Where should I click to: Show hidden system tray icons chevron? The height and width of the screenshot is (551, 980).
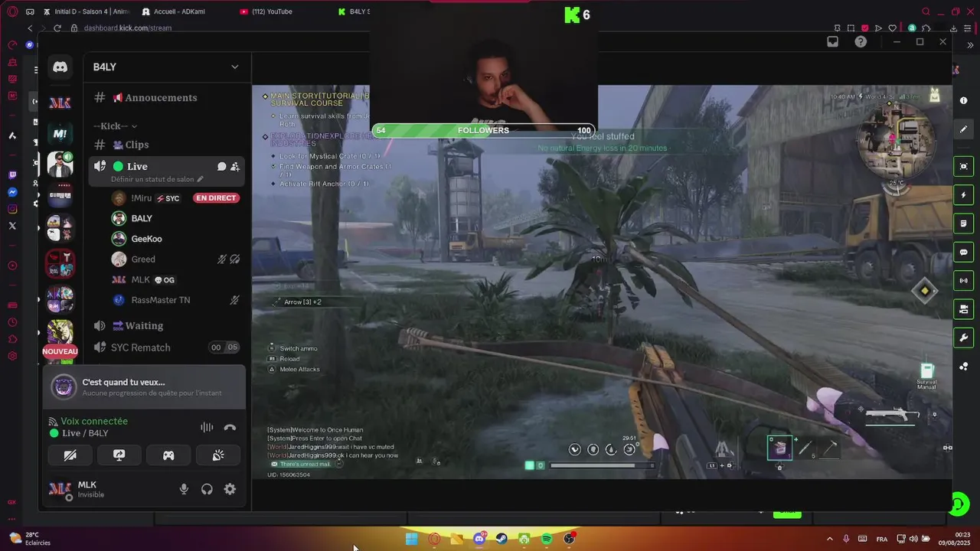point(830,539)
